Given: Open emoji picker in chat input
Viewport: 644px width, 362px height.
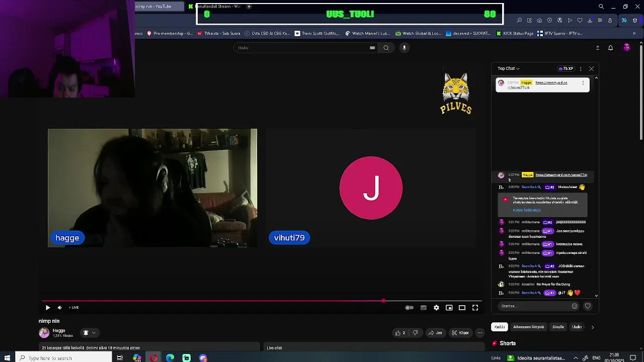Looking at the screenshot, I should pos(575,306).
